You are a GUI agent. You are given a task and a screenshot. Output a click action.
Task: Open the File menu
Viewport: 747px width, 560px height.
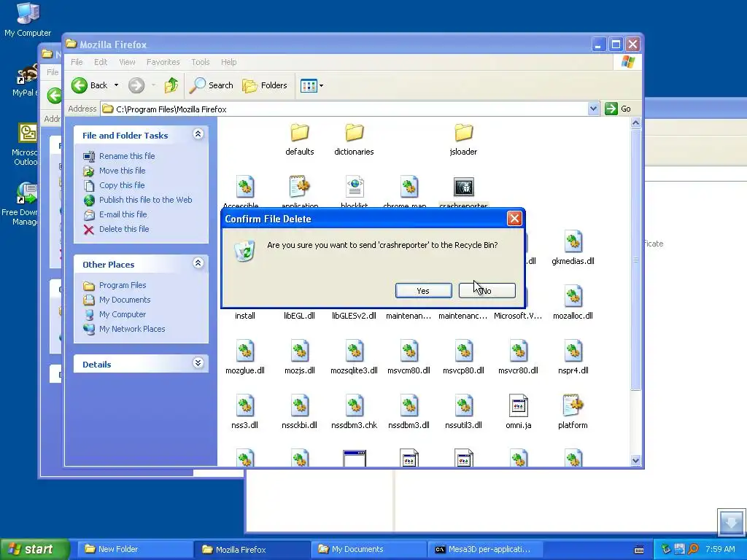click(x=77, y=62)
